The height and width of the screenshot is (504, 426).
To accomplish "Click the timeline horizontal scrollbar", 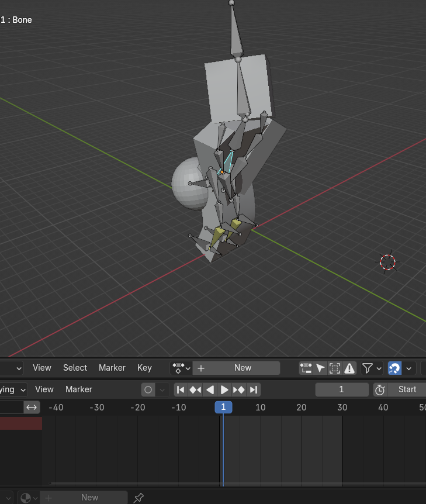I will [237, 483].
